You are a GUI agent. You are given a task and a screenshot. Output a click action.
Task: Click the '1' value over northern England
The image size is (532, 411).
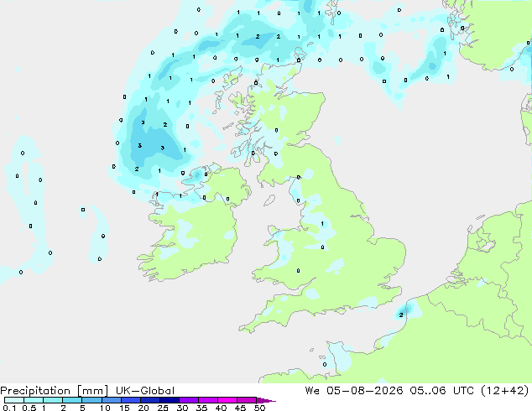[322, 224]
